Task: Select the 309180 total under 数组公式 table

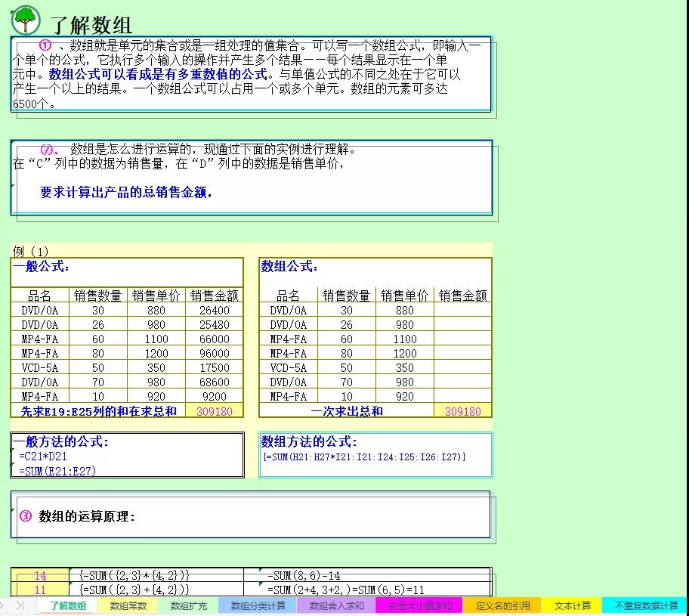Action: click(x=462, y=411)
